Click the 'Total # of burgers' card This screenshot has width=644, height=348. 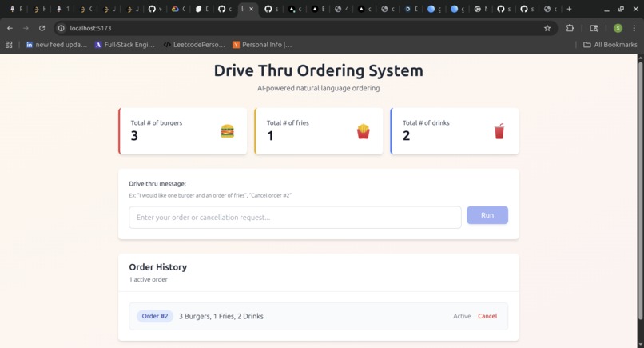coord(183,131)
